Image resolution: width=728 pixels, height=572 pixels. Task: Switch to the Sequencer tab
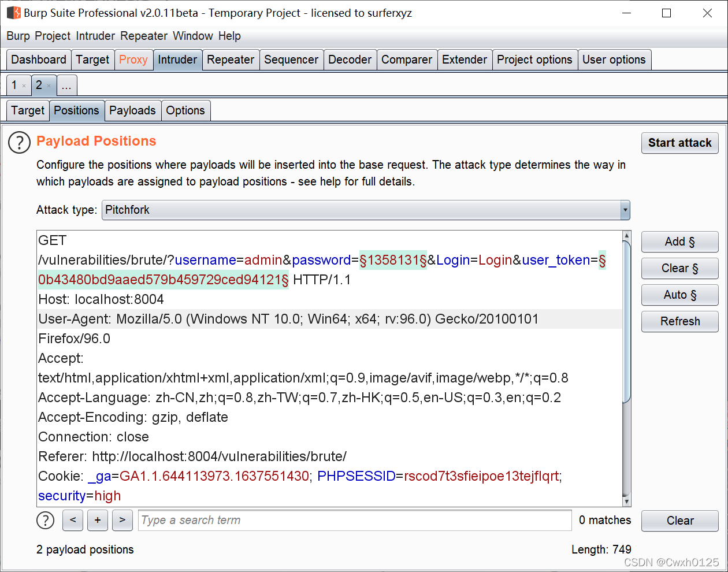point(291,60)
